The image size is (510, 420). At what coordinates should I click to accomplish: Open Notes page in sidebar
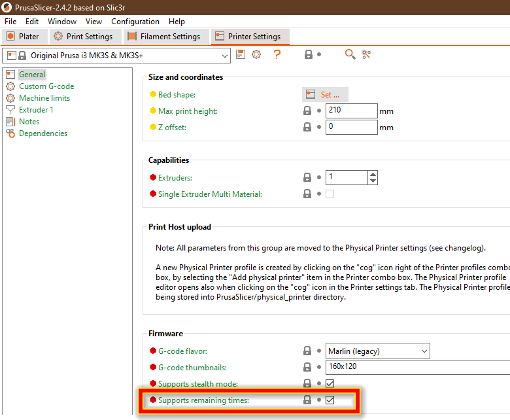pyautogui.click(x=29, y=121)
